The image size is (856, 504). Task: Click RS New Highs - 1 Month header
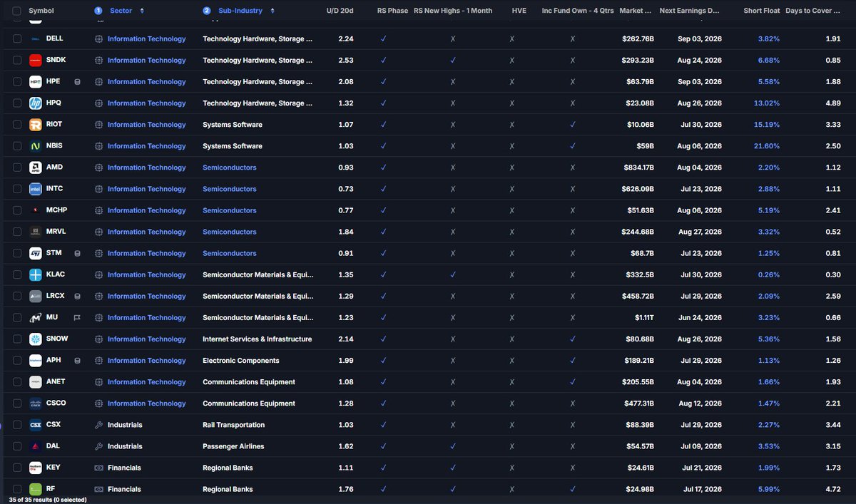[453, 11]
